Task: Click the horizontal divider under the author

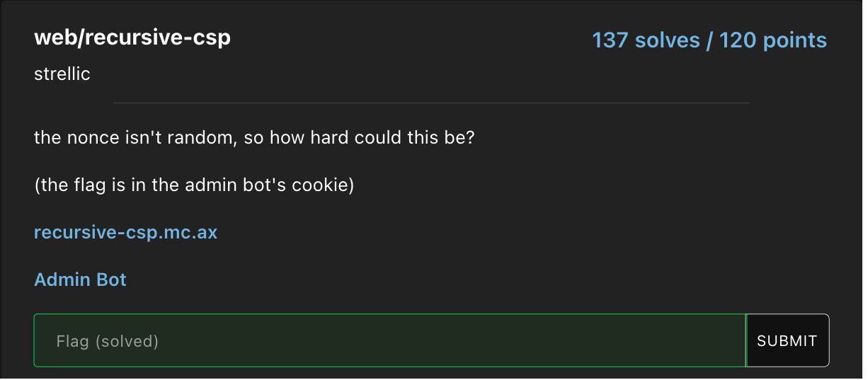Action: click(x=431, y=103)
